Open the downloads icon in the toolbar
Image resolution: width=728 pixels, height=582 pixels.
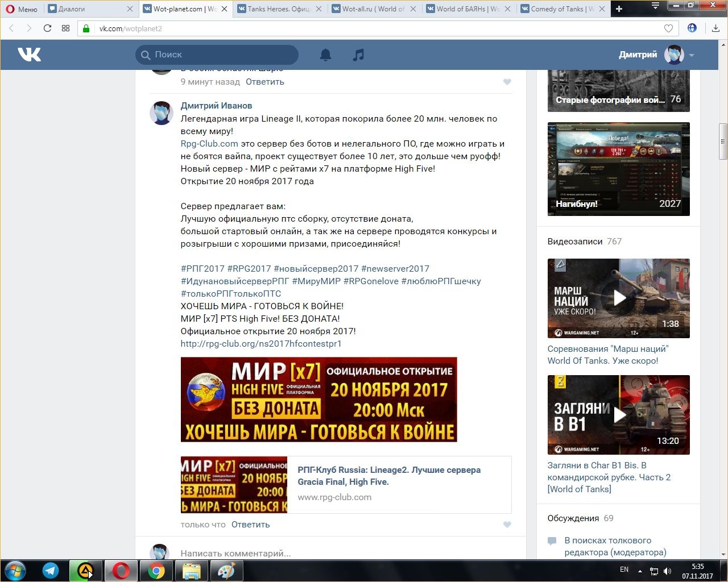tap(715, 28)
